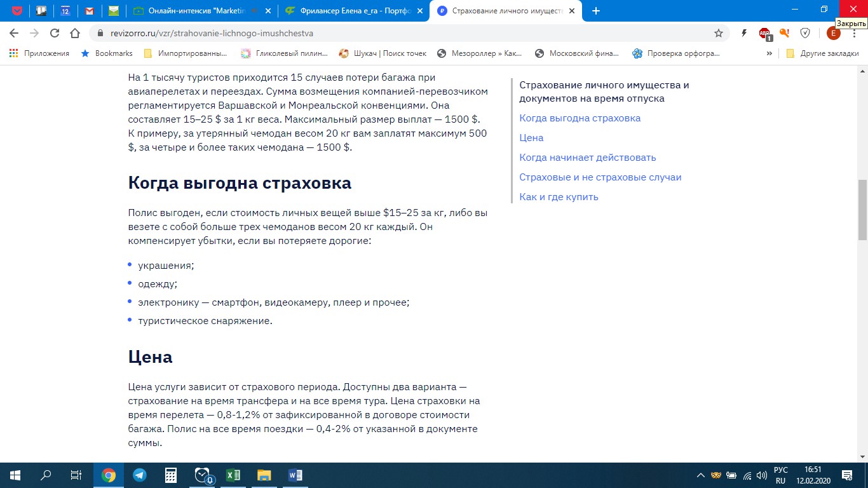
Task: Open the pinned Trello tab
Action: (41, 10)
